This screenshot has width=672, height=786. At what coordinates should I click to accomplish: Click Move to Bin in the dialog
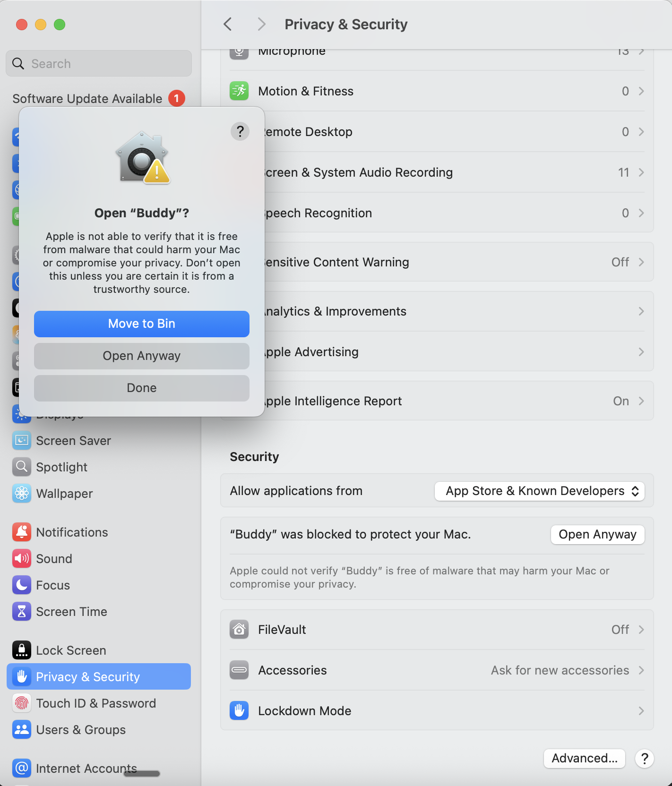tap(142, 324)
